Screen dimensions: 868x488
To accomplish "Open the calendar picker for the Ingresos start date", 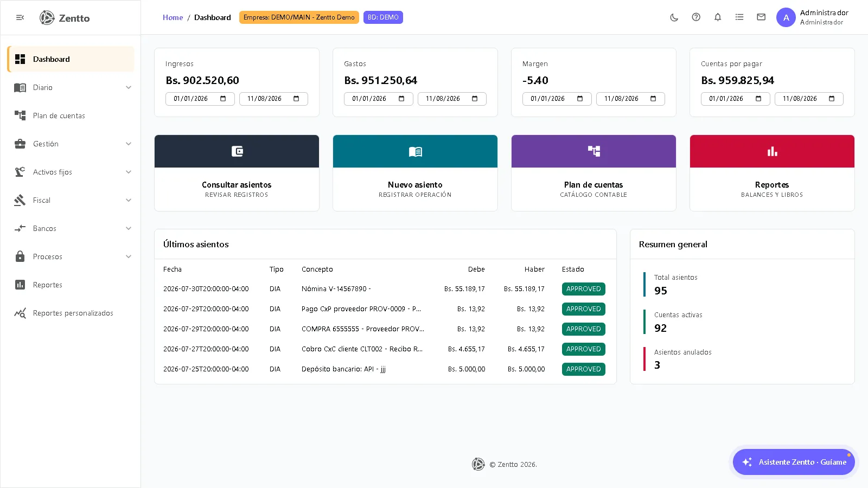I will coord(223,99).
